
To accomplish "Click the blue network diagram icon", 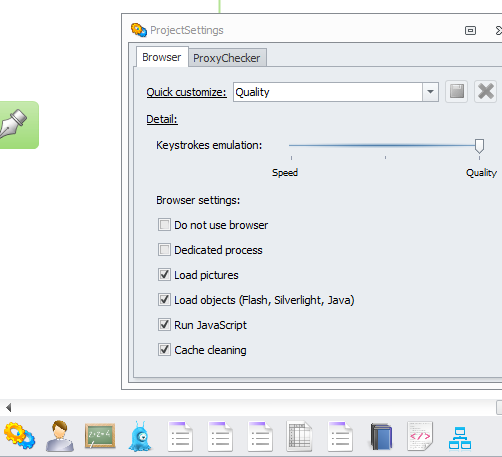I will [460, 438].
